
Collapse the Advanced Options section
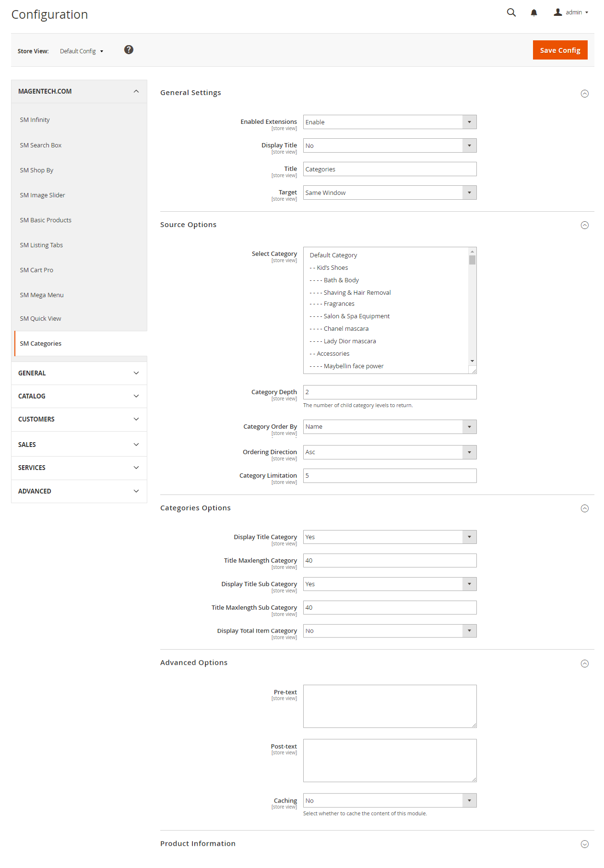584,663
